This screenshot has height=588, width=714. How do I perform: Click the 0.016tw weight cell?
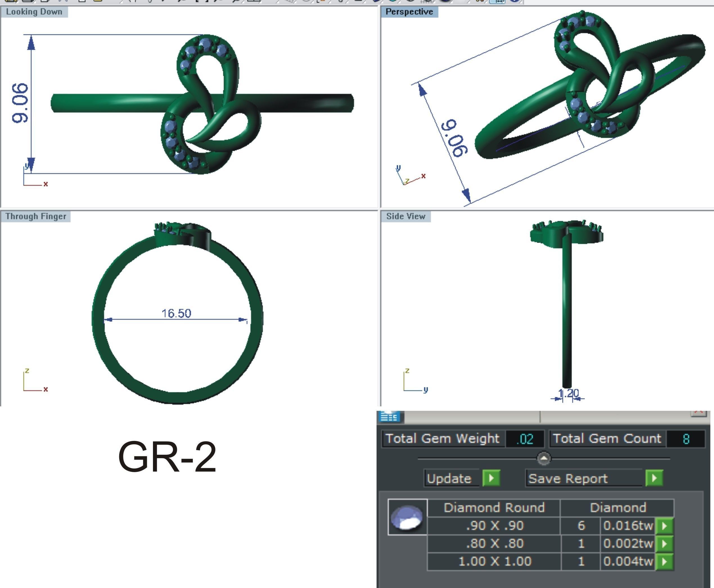click(628, 526)
